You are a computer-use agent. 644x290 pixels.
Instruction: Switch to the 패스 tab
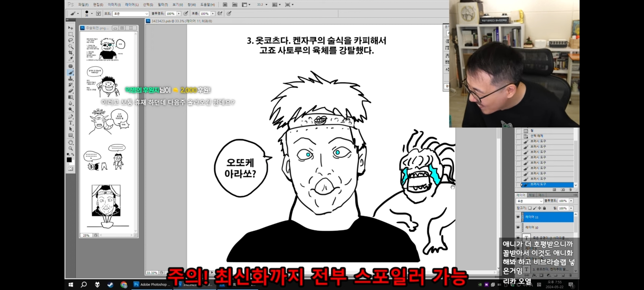[x=541, y=195]
